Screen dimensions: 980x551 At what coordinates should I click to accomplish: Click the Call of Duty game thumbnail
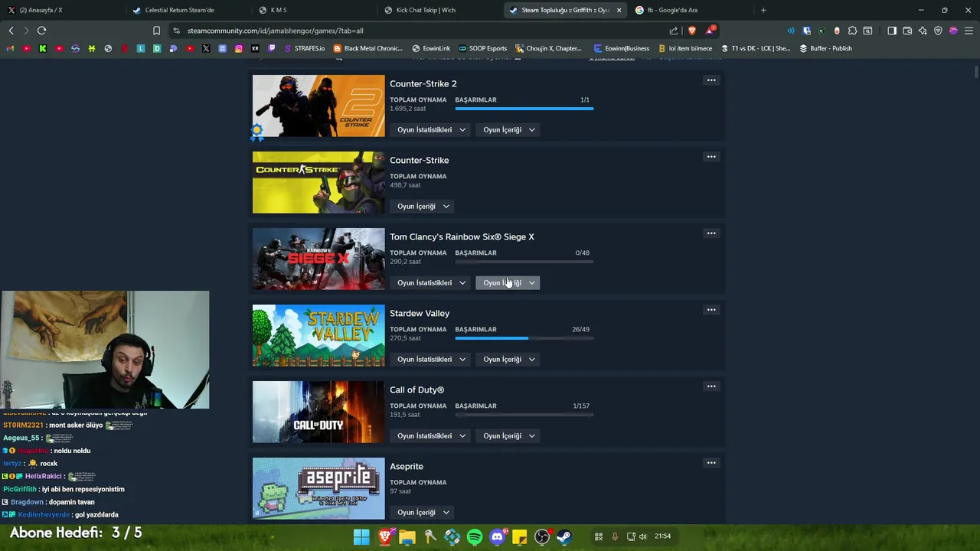point(318,412)
